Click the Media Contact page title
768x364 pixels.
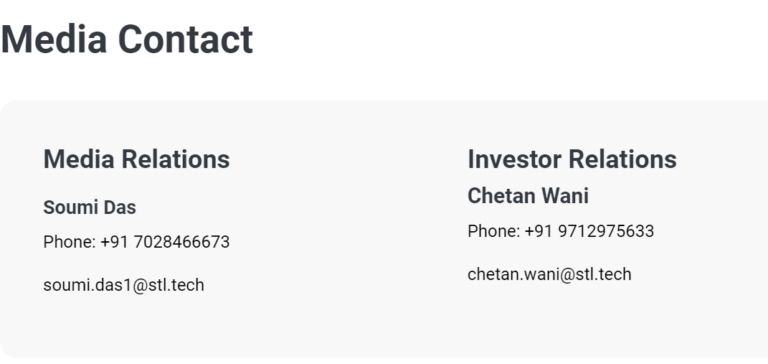coord(127,39)
